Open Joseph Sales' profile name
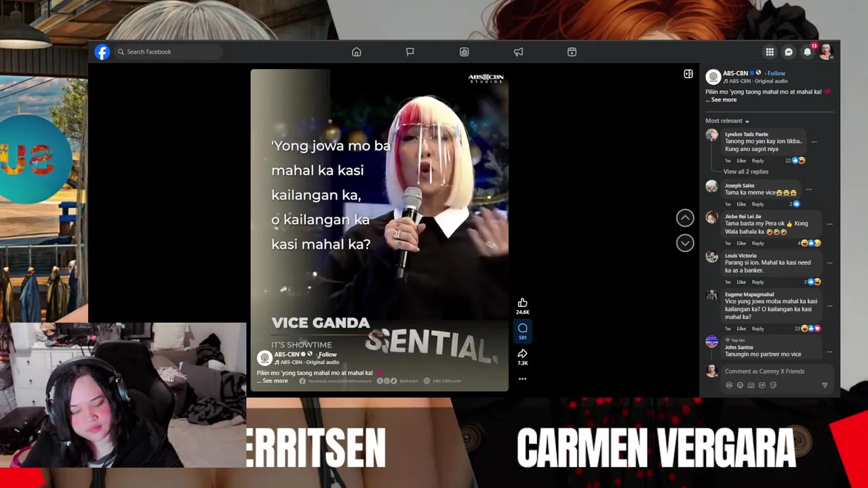The height and width of the screenshot is (488, 868). pyautogui.click(x=739, y=186)
